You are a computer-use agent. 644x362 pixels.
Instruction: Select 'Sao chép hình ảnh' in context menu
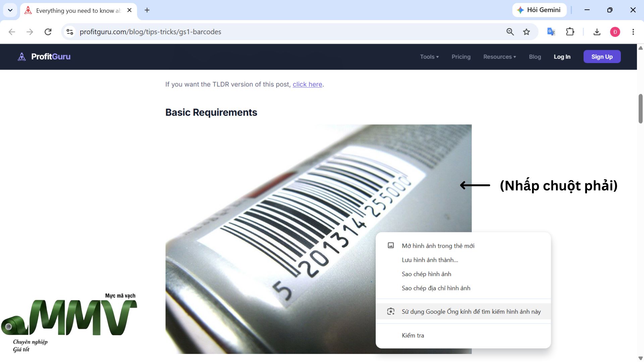(x=463, y=274)
